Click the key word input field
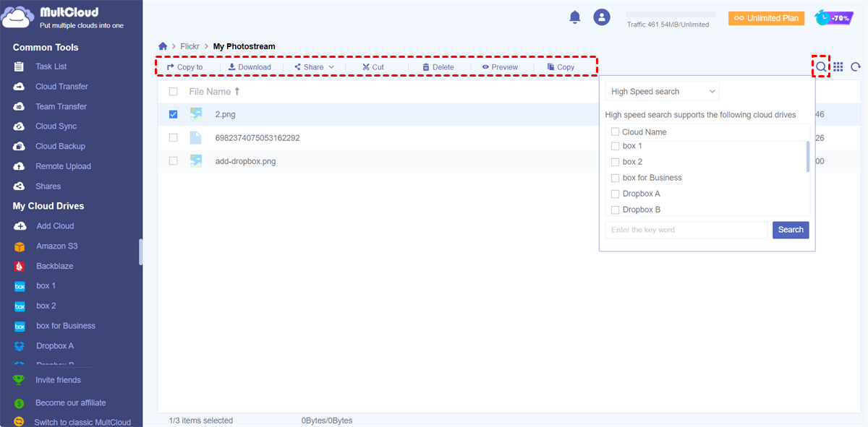The width and height of the screenshot is (868, 427). 686,230
